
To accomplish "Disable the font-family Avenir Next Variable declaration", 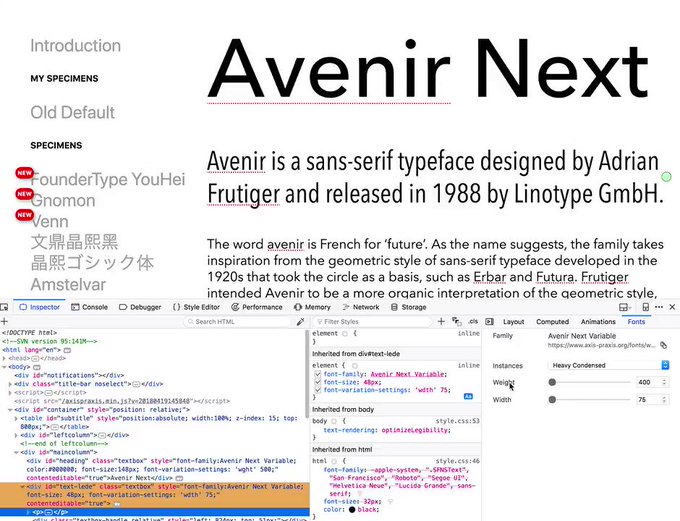I will click(317, 374).
